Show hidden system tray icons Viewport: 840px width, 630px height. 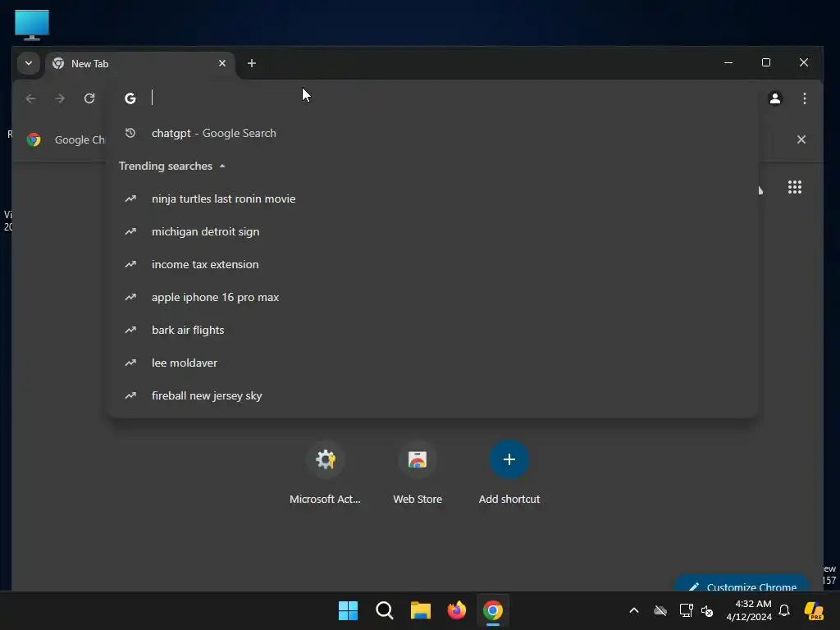coord(634,610)
